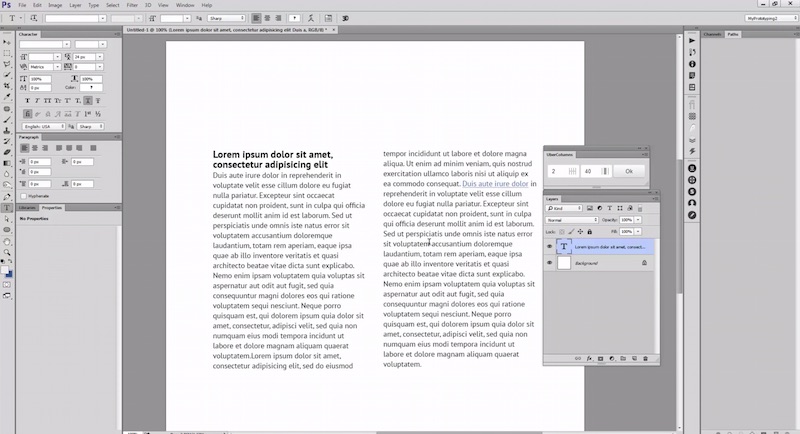The width and height of the screenshot is (800, 434).
Task: Select the Zoom tool magnifier
Action: click(7, 252)
